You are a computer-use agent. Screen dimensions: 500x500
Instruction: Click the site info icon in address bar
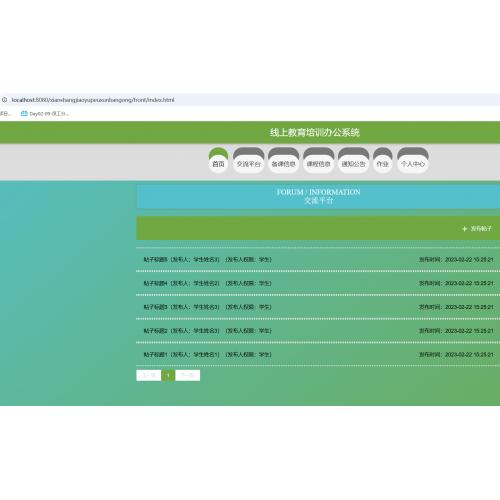pyautogui.click(x=5, y=100)
